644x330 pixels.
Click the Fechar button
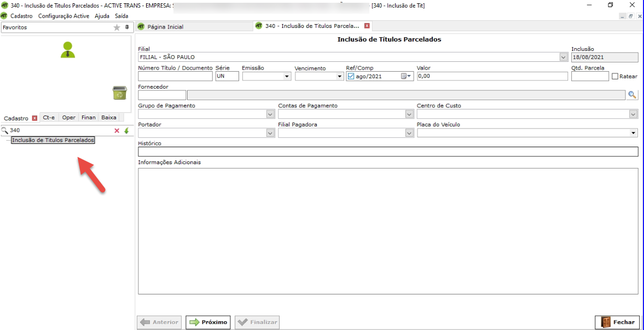[617, 322]
